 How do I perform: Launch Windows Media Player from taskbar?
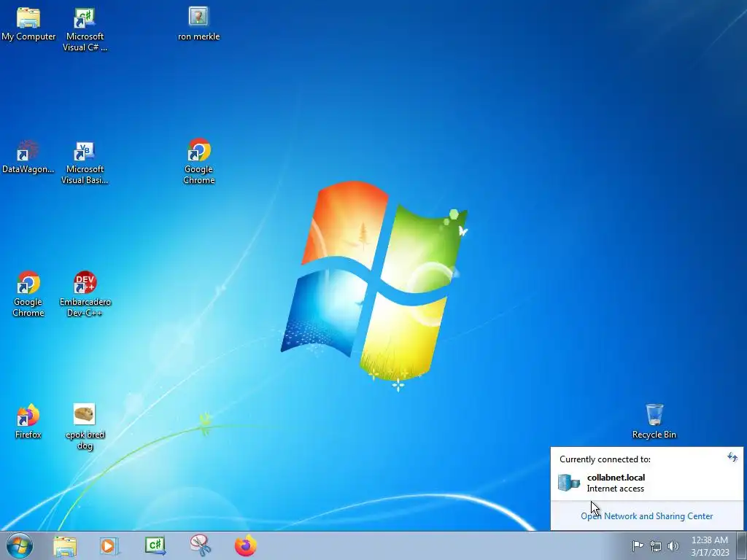[x=109, y=546]
